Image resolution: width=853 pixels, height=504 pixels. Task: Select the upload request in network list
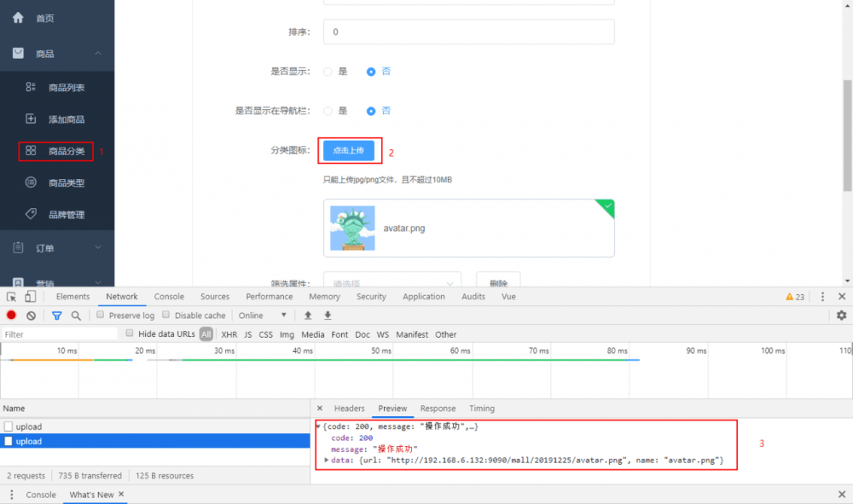30,441
